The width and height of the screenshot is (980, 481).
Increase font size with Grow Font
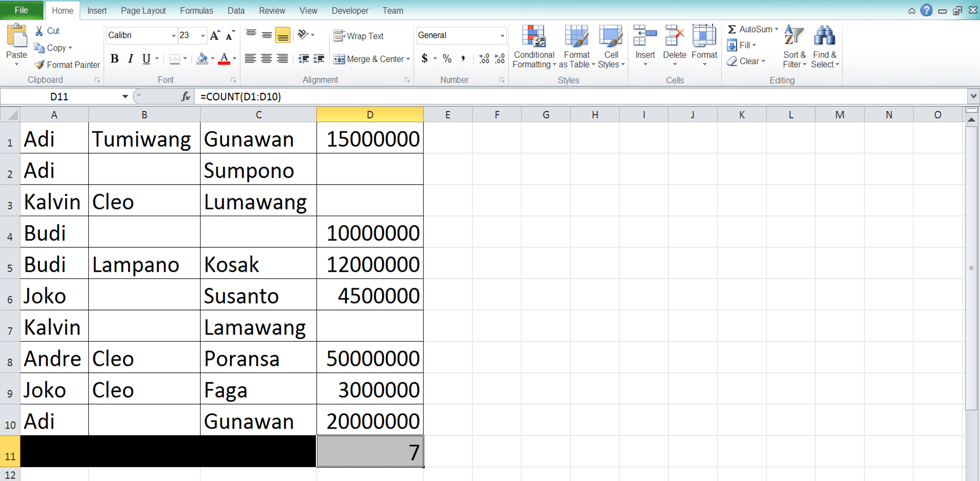point(215,35)
